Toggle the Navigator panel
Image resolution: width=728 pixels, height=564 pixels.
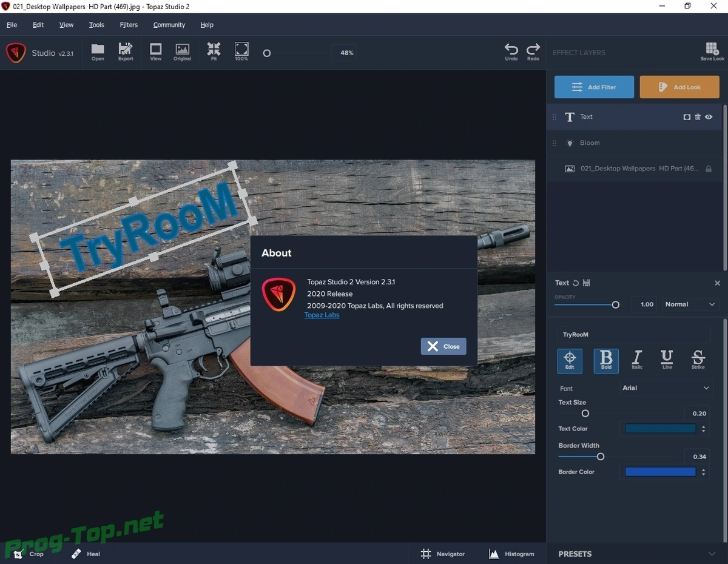click(443, 554)
